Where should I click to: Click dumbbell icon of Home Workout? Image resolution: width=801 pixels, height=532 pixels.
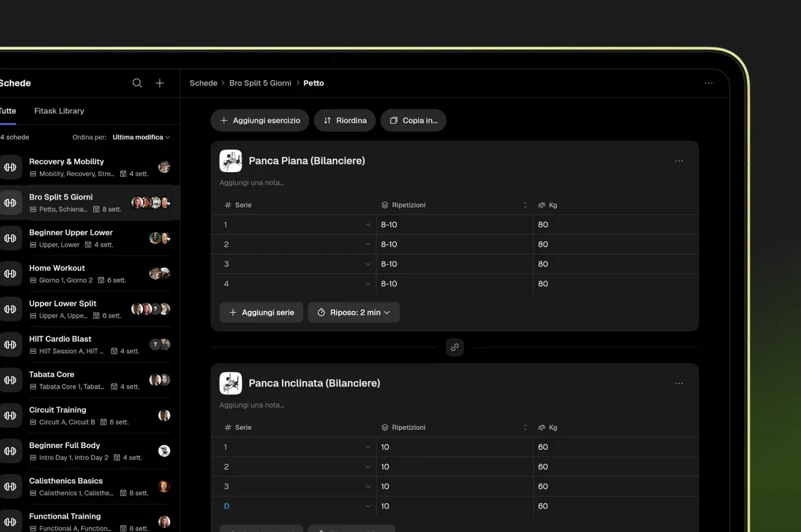tap(10, 274)
